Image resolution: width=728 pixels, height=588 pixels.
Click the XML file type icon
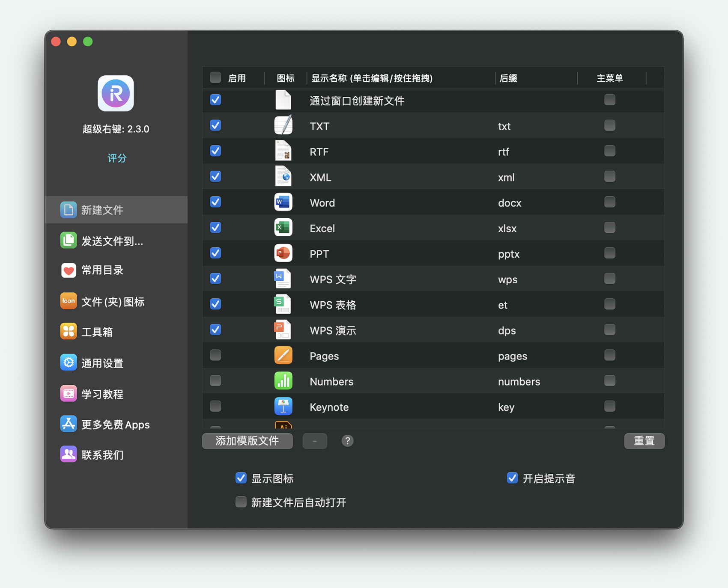point(283,176)
